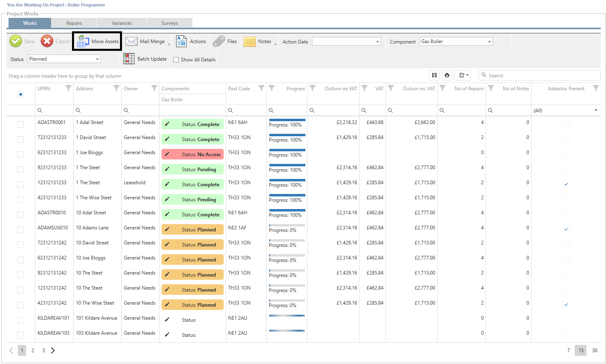
Task: Click the Actions document icon
Action: (181, 41)
